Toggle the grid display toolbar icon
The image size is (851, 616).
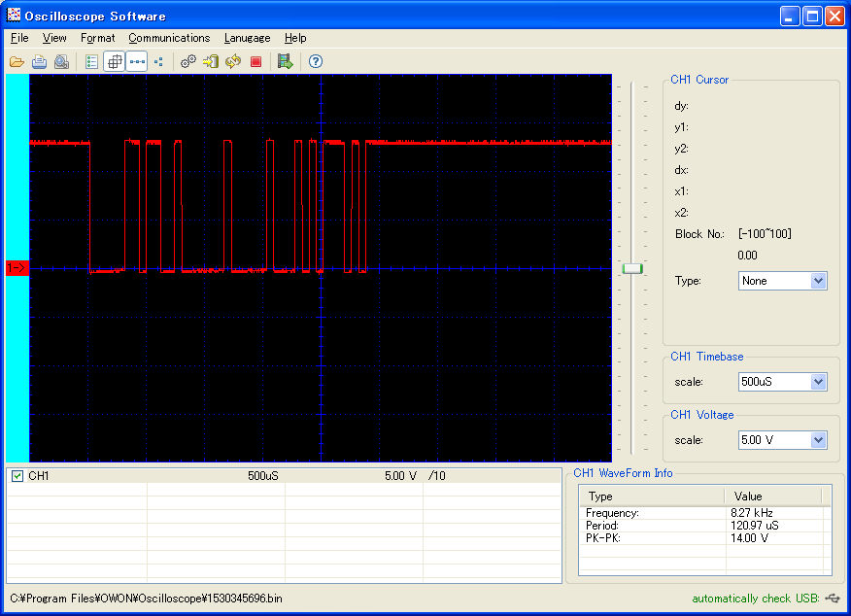click(x=115, y=62)
